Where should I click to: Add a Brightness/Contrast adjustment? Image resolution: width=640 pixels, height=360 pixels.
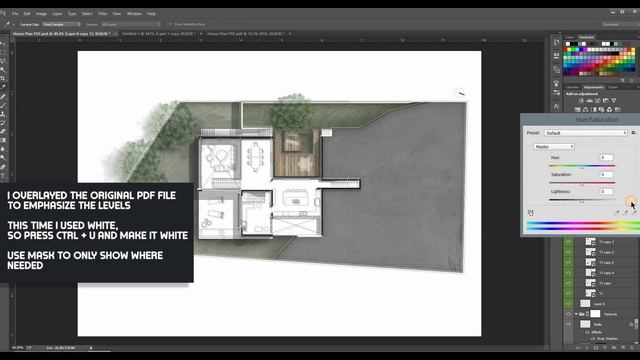581,101
